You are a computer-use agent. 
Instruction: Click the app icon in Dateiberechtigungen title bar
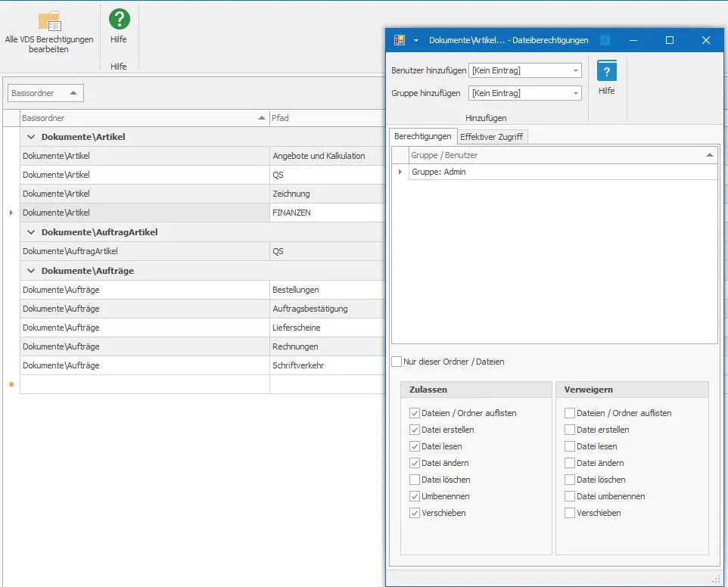coord(400,40)
